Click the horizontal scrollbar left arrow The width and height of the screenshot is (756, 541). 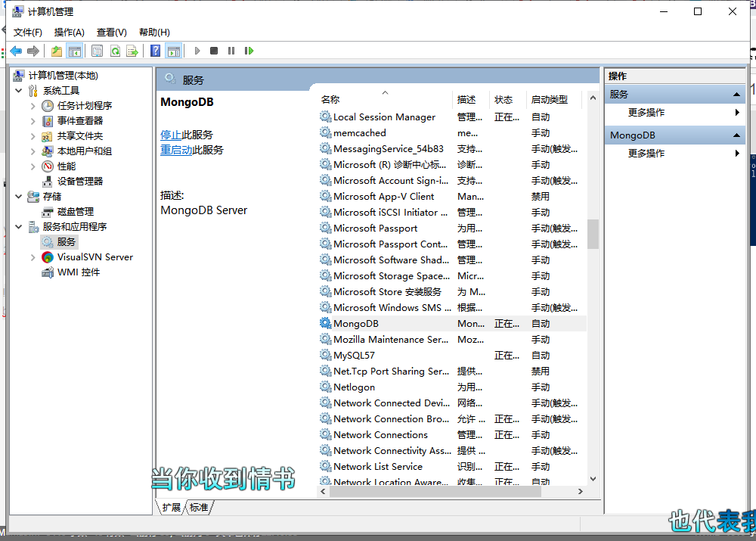[x=323, y=491]
